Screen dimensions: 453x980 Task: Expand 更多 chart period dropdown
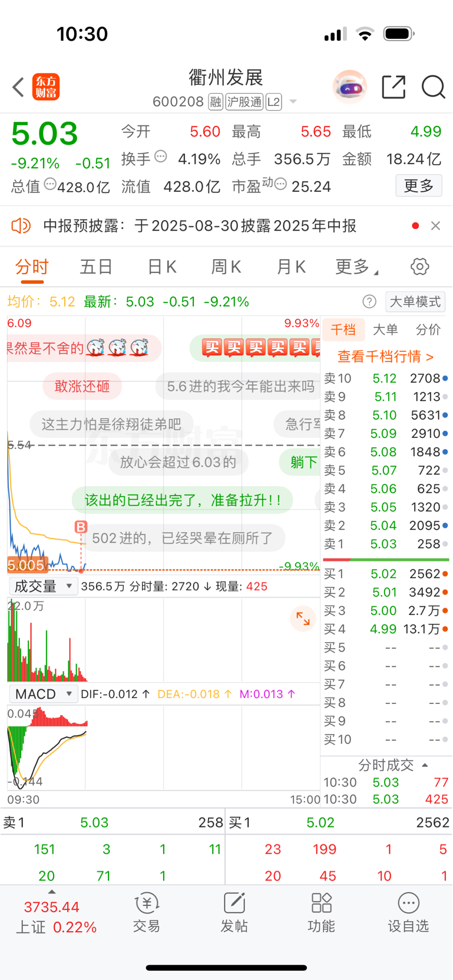(357, 267)
